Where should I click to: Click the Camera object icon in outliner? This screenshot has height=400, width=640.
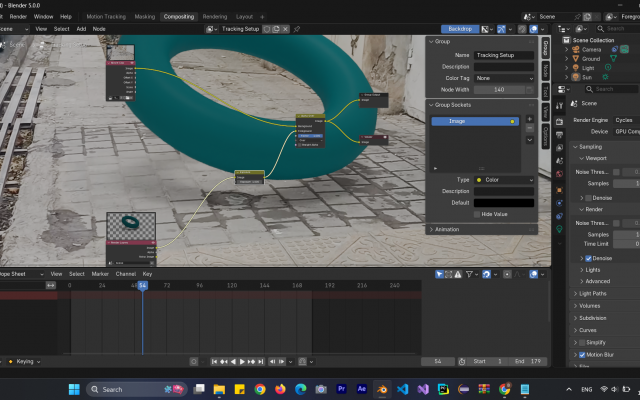[574, 49]
